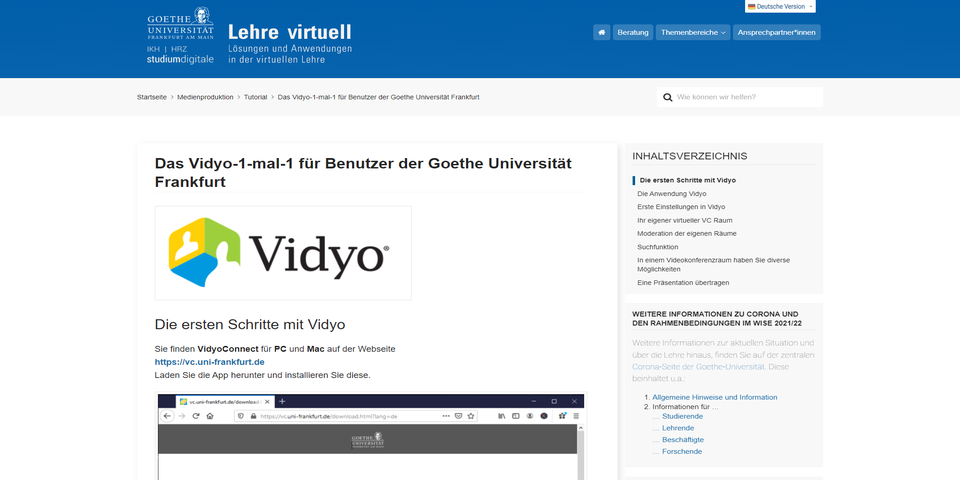The height and width of the screenshot is (480, 960).
Task: Expand the Themenbereiche dropdown
Action: pyautogui.click(x=692, y=32)
